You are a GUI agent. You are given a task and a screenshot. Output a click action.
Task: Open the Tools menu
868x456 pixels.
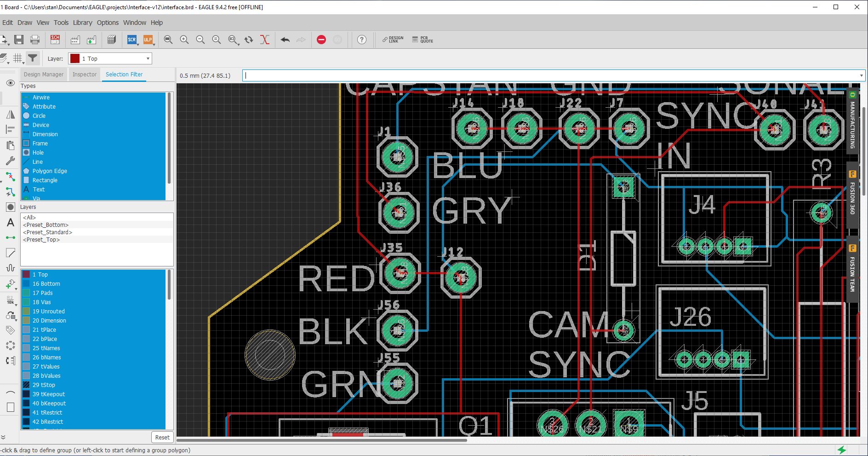click(61, 23)
